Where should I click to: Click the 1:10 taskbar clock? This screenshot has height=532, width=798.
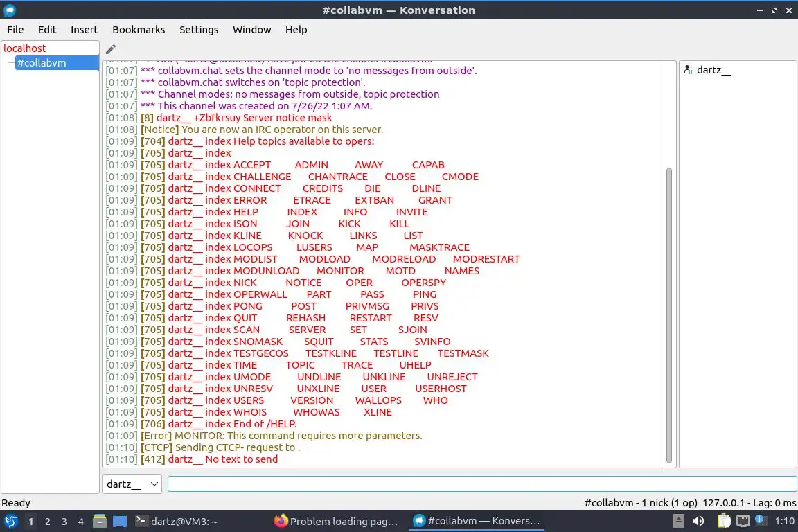click(784, 522)
